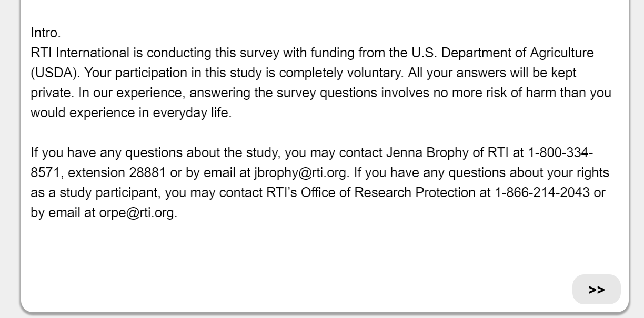Click the "extension 28881" text
The width and height of the screenshot is (644, 318).
(x=117, y=173)
